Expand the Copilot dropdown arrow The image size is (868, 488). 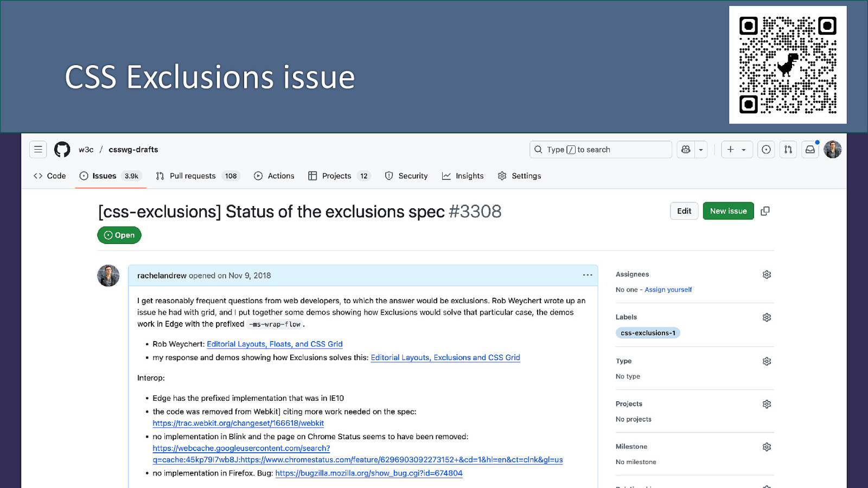coord(701,150)
